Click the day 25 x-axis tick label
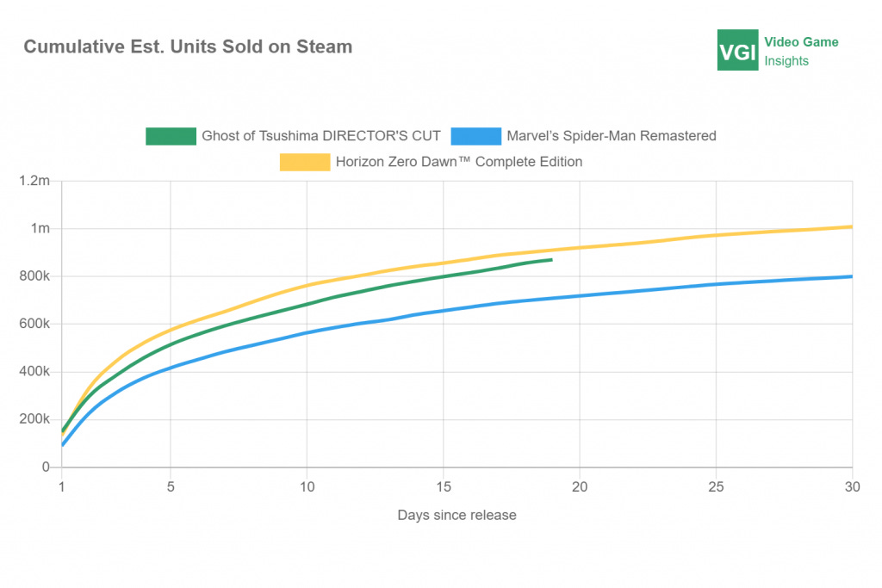The image size is (882, 588). [x=717, y=486]
